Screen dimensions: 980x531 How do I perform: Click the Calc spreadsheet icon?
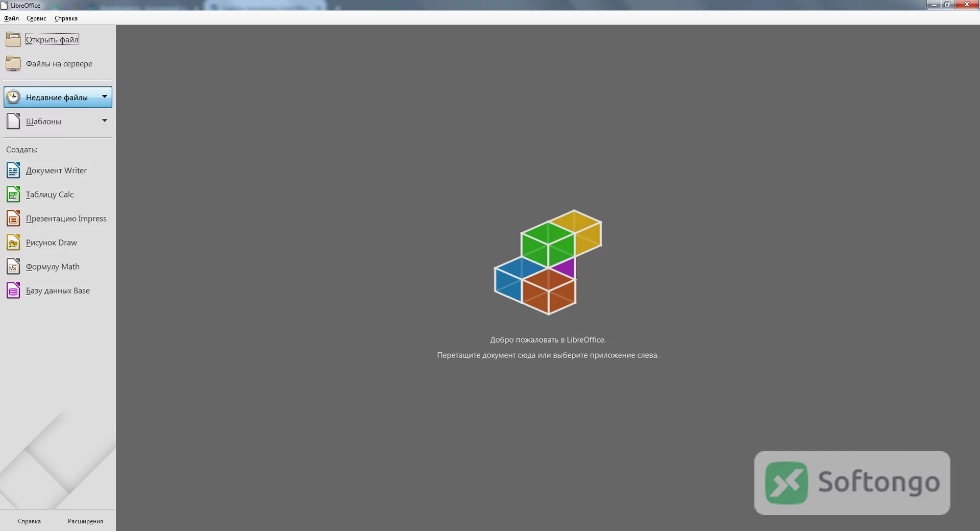click(13, 194)
